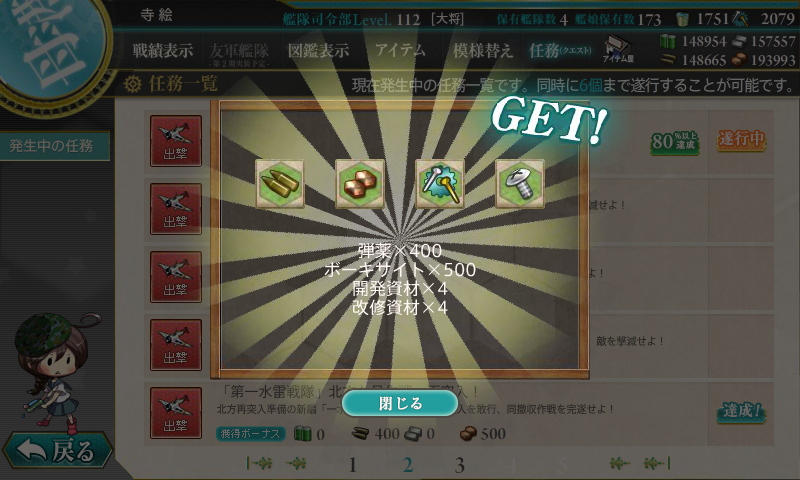This screenshot has width=800, height=480.
Task: Click the development material reward icon
Action: coord(440,184)
